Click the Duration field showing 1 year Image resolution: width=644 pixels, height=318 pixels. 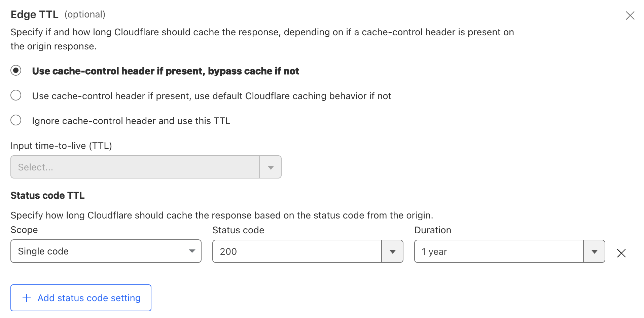click(x=499, y=251)
